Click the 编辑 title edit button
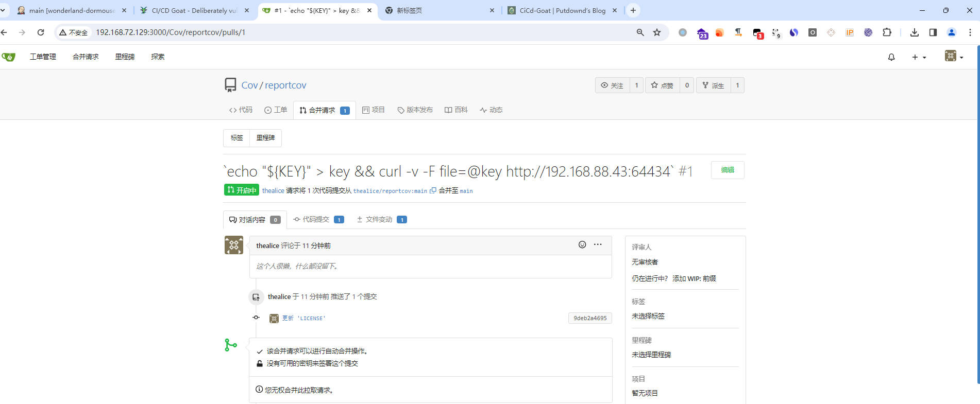The height and width of the screenshot is (404, 980). coord(728,170)
